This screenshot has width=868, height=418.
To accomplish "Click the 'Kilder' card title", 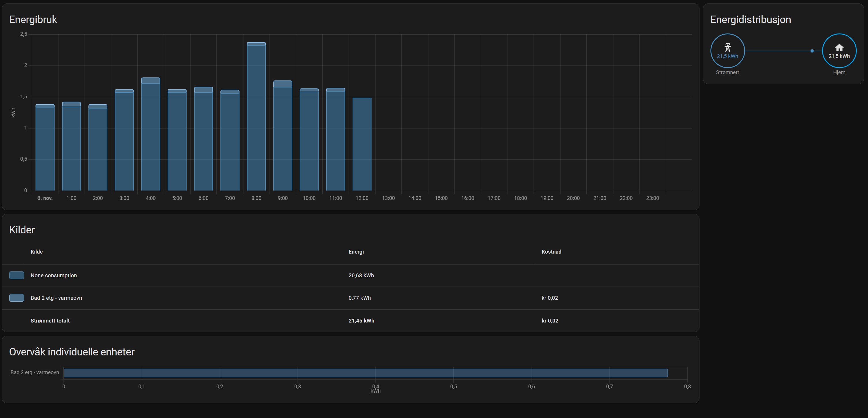I will pyautogui.click(x=22, y=230).
